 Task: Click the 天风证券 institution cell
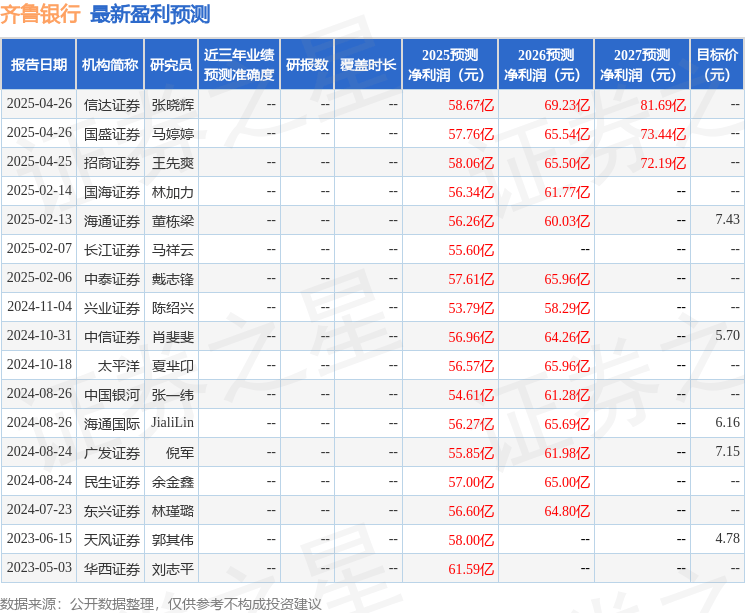pos(112,540)
